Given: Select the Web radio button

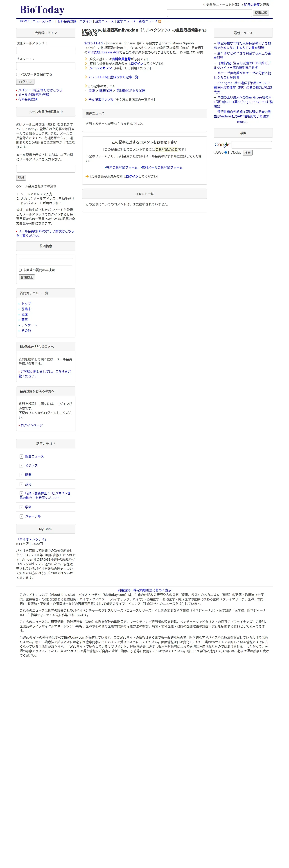Looking at the screenshot, I should pos(215,152).
